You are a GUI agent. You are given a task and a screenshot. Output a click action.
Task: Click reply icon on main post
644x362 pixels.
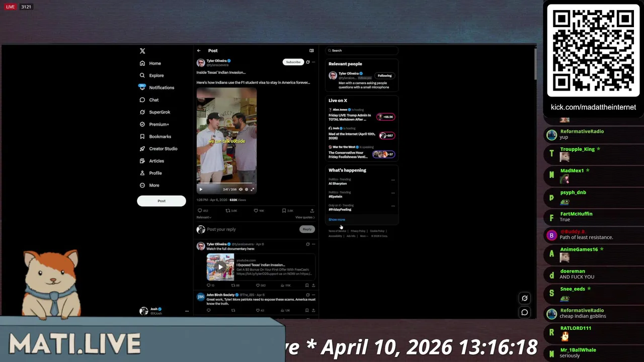[200, 211]
